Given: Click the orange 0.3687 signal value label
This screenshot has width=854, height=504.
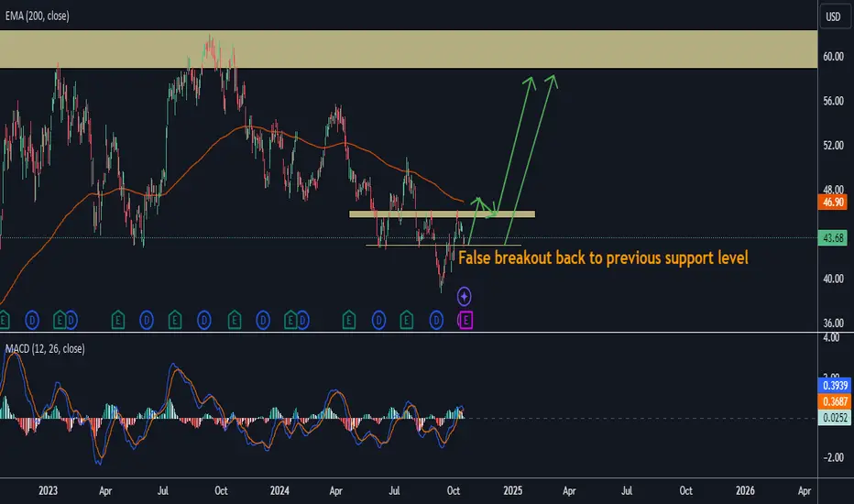Looking at the screenshot, I should [834, 401].
